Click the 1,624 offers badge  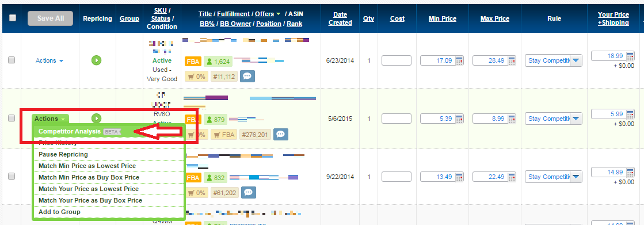pyautogui.click(x=218, y=62)
